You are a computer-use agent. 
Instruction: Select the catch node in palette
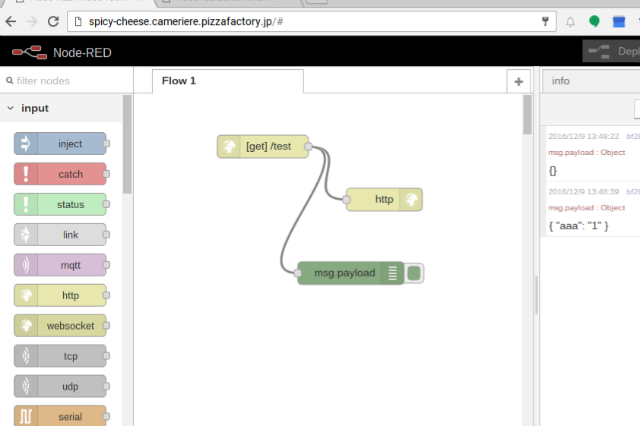(x=60, y=174)
